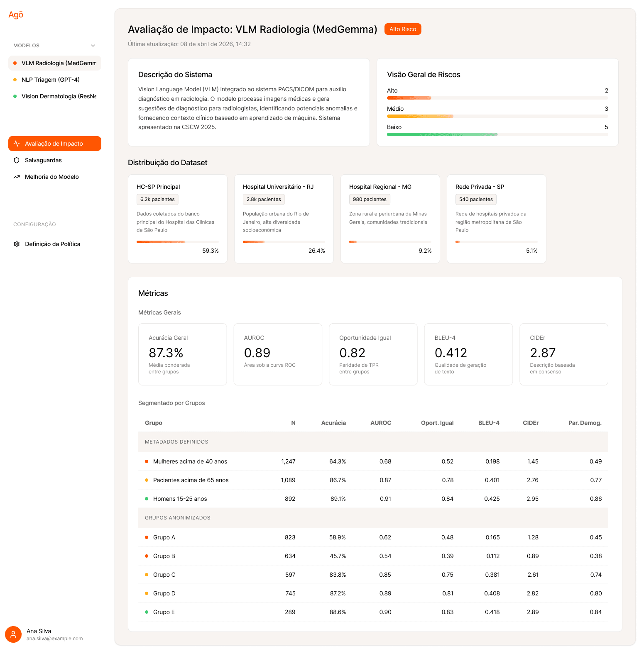The width and height of the screenshot is (644, 651).
Task: Collapse the Modelos section chevron
Action: pos(93,46)
